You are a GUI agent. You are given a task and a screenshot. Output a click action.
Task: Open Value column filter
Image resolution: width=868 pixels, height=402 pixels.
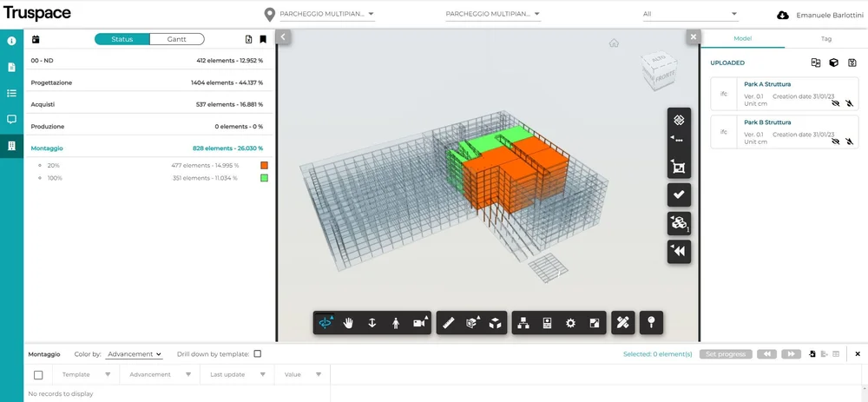coord(319,375)
